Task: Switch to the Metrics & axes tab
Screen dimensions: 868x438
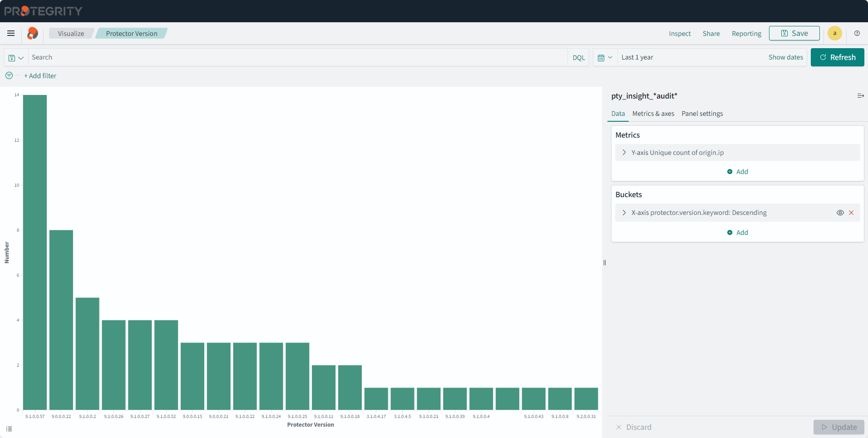Action: [x=653, y=114]
